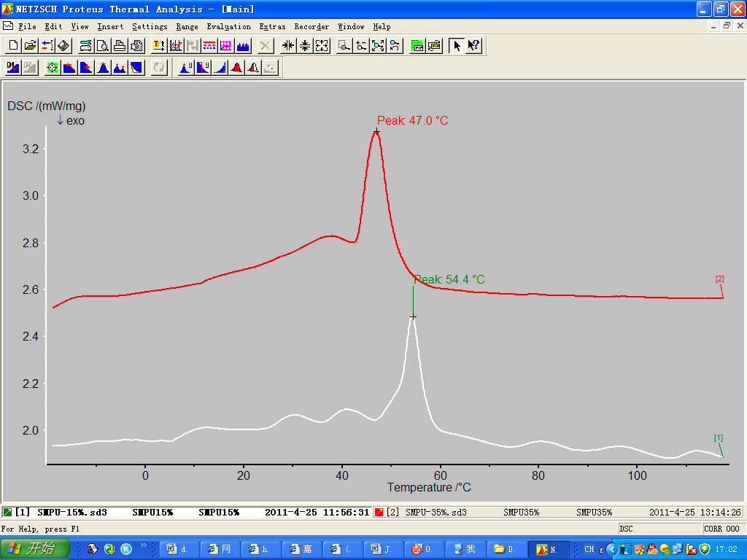Viewport: 747px width, 560px height.
Task: Click the blue step with list lines icon
Action: (203, 68)
